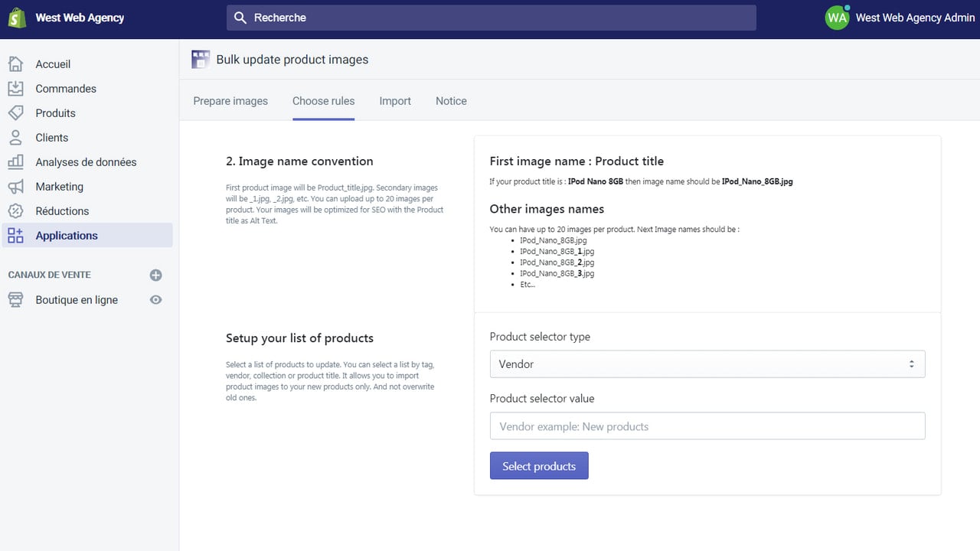This screenshot has height=551, width=980.
Task: Select Applications in the sidebar
Action: [87, 236]
